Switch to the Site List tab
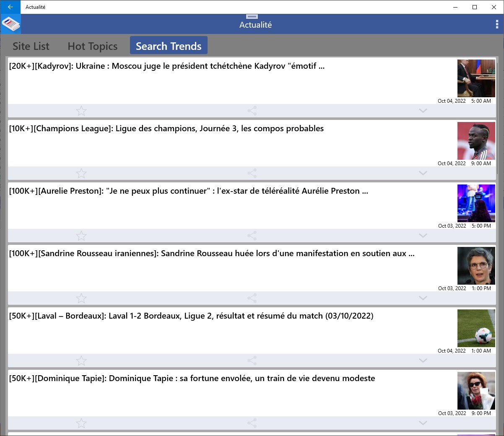The image size is (504, 436). (31, 46)
